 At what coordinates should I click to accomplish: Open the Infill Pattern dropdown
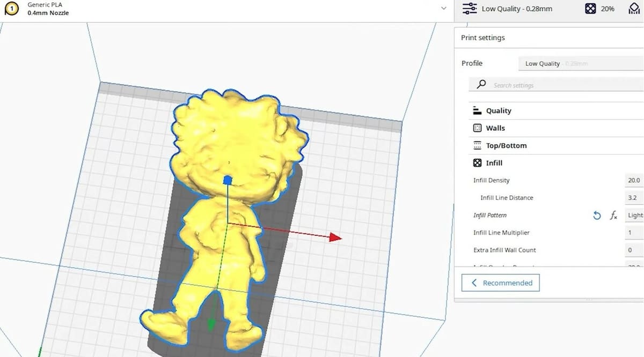[x=635, y=215]
